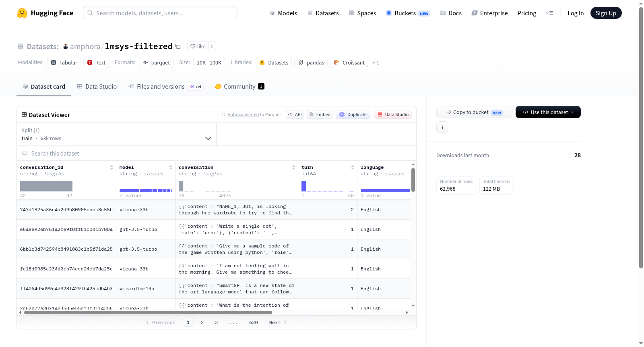The height and width of the screenshot is (347, 644).
Task: Focus the Search this dataset field
Action: pos(217,153)
